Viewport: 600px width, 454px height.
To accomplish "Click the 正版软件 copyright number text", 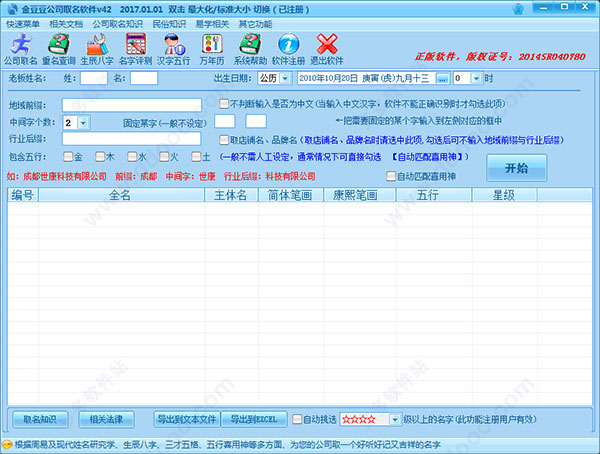I will [500, 57].
